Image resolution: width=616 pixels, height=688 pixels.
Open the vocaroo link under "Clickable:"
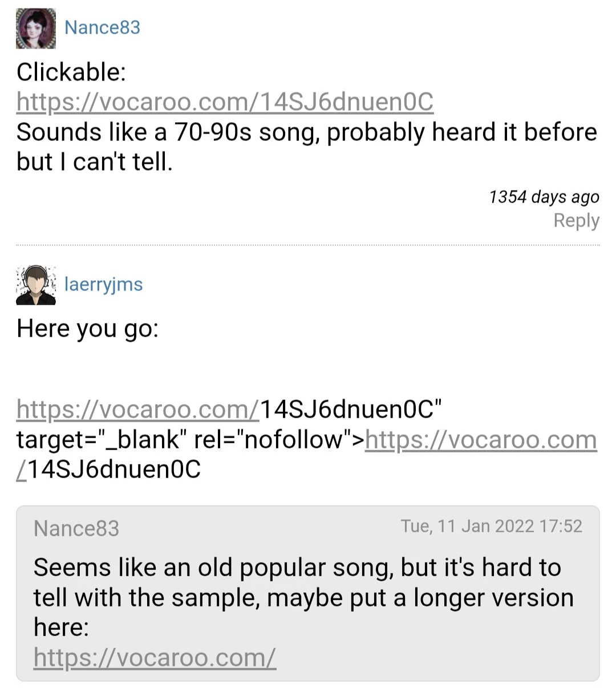click(x=225, y=102)
